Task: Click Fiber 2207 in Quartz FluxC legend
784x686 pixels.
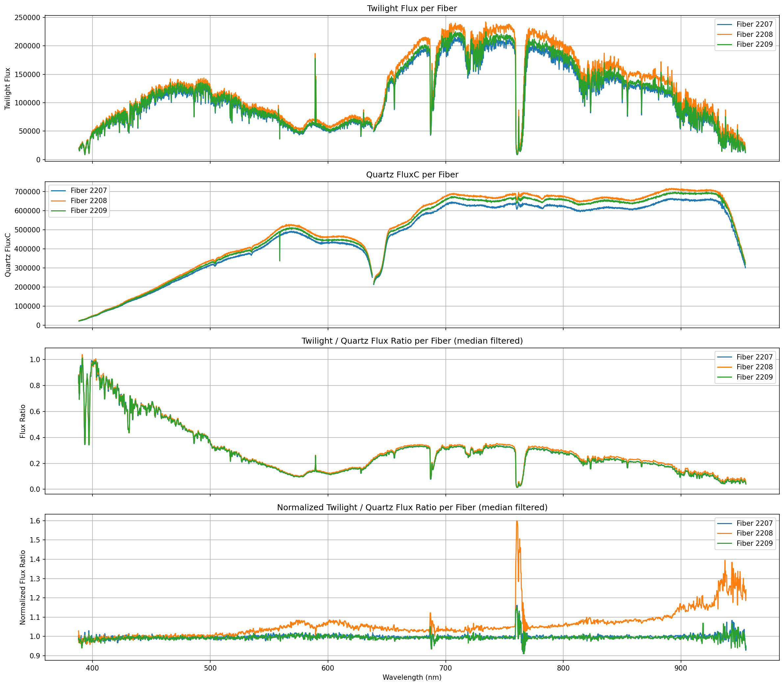Action: click(89, 191)
